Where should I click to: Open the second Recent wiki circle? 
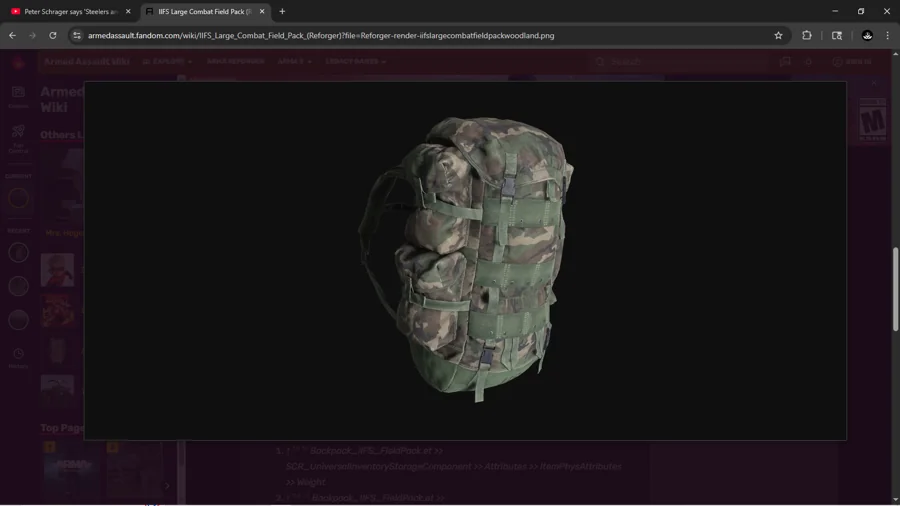[18, 286]
